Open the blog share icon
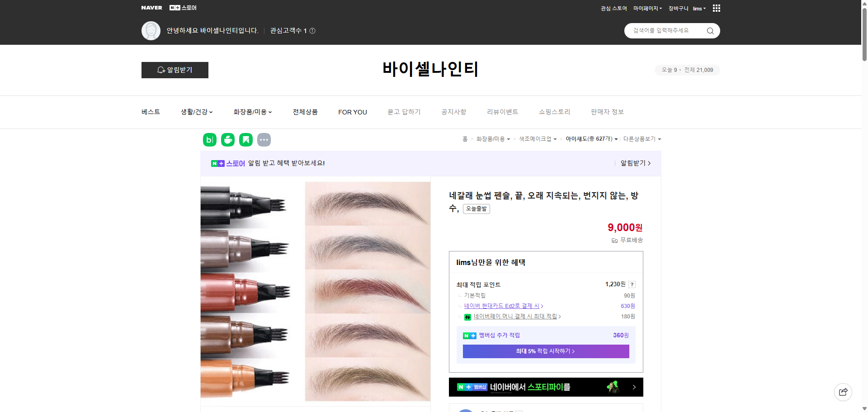Screen dimensions: 868x412 tap(209, 139)
